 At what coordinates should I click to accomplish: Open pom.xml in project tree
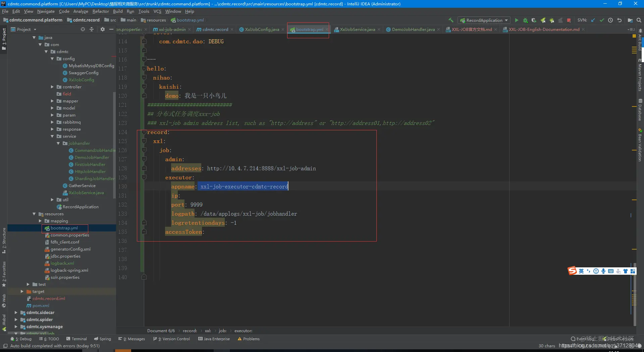coord(41,306)
